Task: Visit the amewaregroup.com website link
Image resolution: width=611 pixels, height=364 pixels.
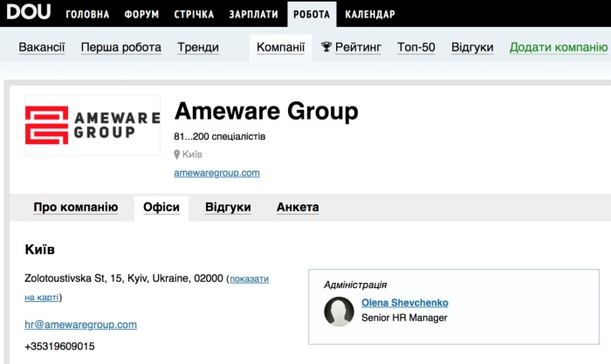Action: coord(216,173)
